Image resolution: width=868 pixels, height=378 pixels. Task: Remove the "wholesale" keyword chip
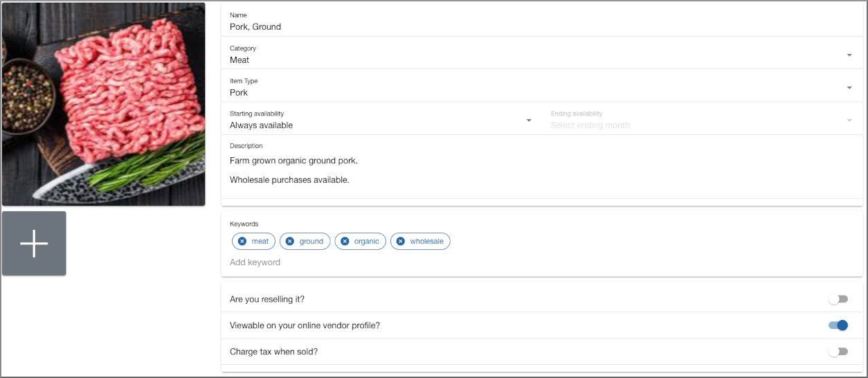click(400, 241)
